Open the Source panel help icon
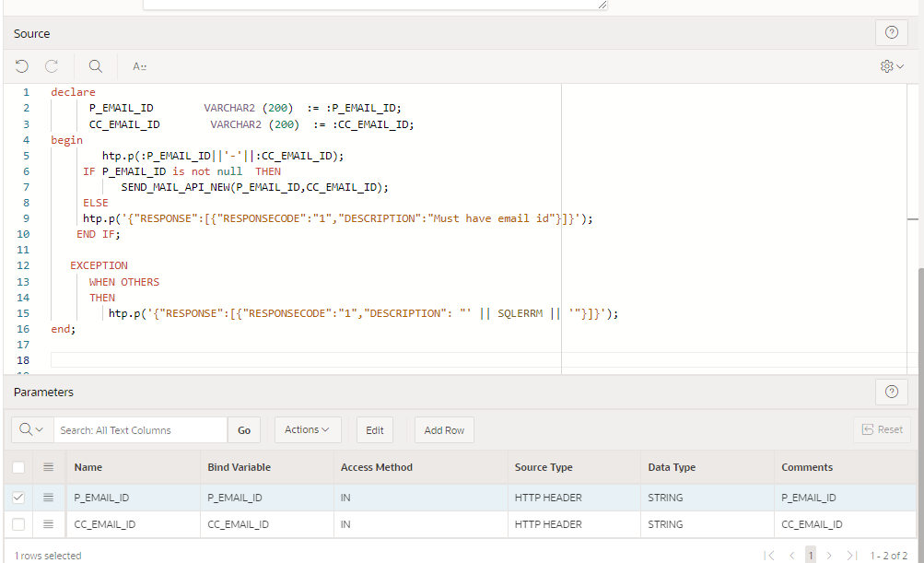This screenshot has height=563, width=924. pyautogui.click(x=890, y=32)
